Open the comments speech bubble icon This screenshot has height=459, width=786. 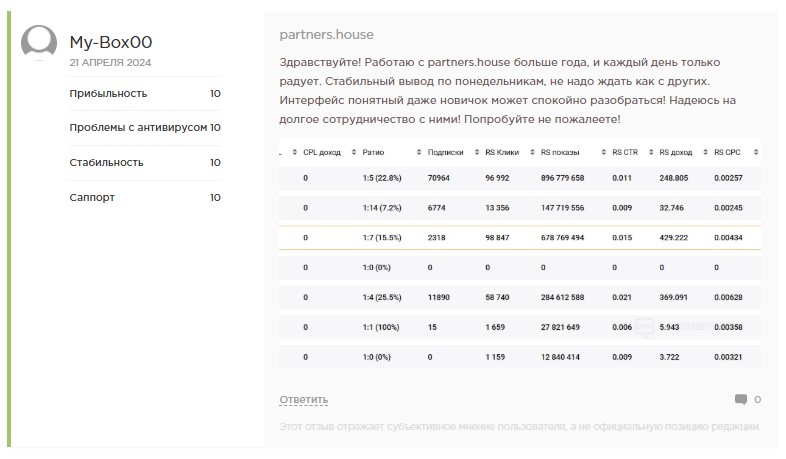tap(741, 399)
